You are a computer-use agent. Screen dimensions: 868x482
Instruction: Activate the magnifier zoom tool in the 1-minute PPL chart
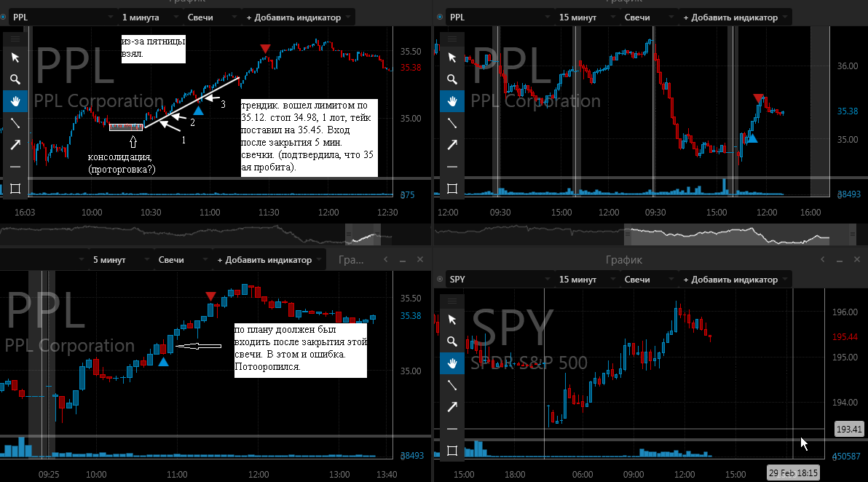click(x=15, y=79)
